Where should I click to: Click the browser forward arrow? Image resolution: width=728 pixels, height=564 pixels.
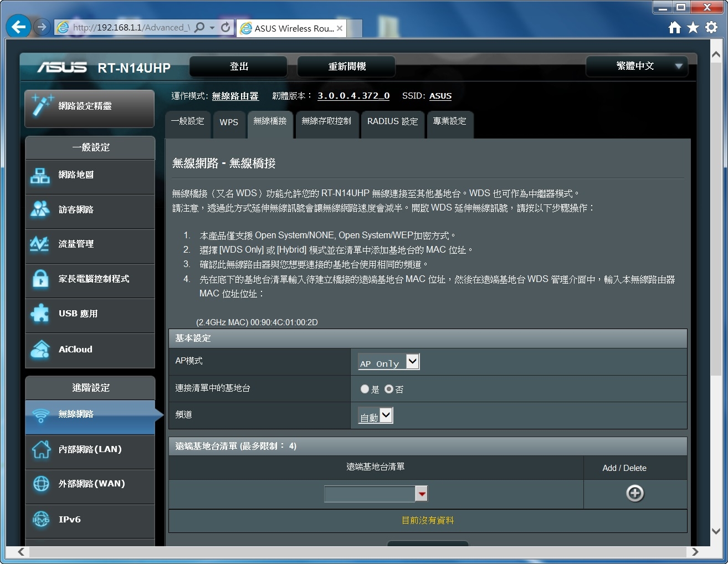pos(42,27)
